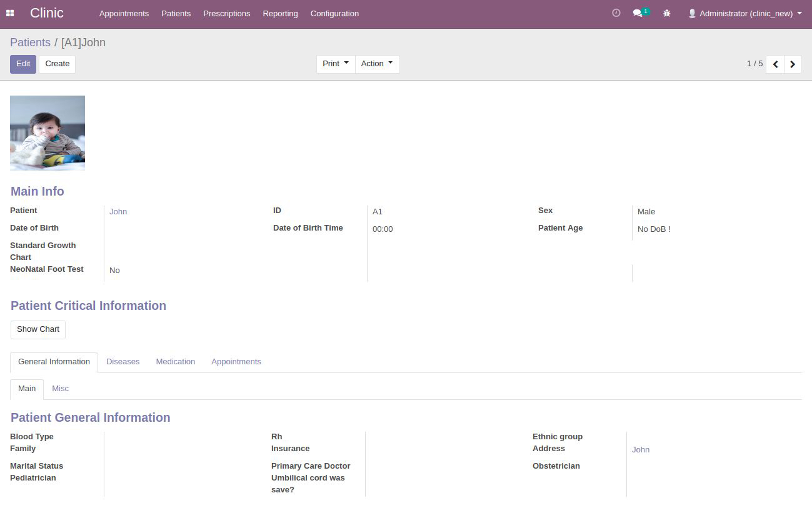The image size is (812, 518).
Task: Click the 'Standard Growth Chart' label
Action: [x=43, y=251]
